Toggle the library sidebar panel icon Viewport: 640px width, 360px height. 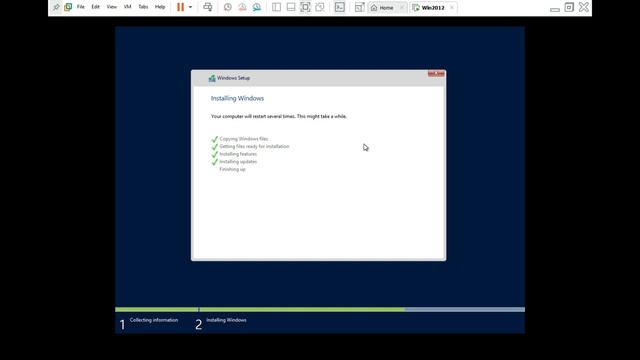point(276,7)
